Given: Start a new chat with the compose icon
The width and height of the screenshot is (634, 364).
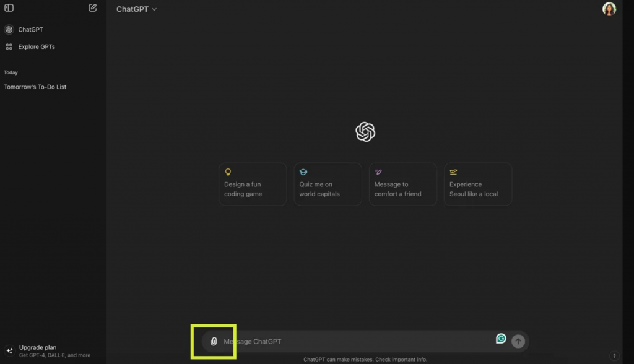Looking at the screenshot, I should pos(93,7).
